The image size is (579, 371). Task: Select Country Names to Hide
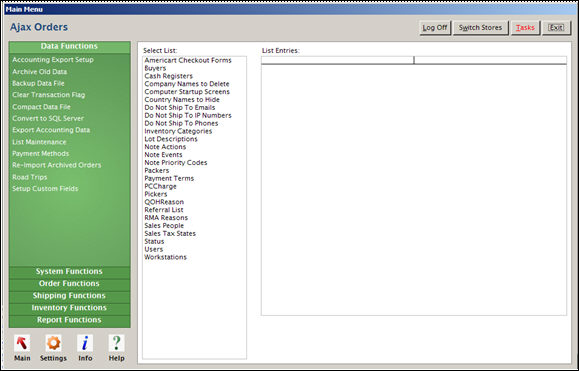click(x=182, y=100)
